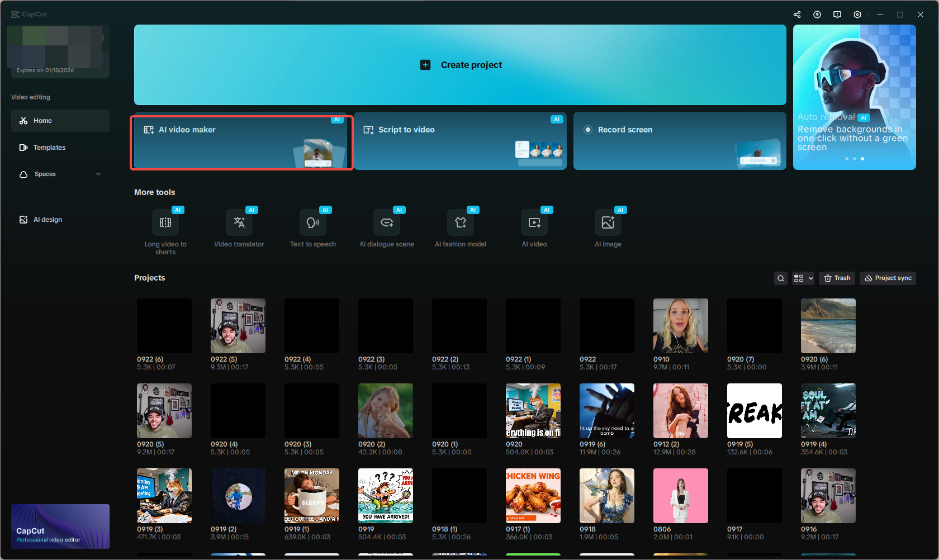Open project 0919 'You have arrived' thumbnail
This screenshot has height=560, width=939.
pos(386,496)
